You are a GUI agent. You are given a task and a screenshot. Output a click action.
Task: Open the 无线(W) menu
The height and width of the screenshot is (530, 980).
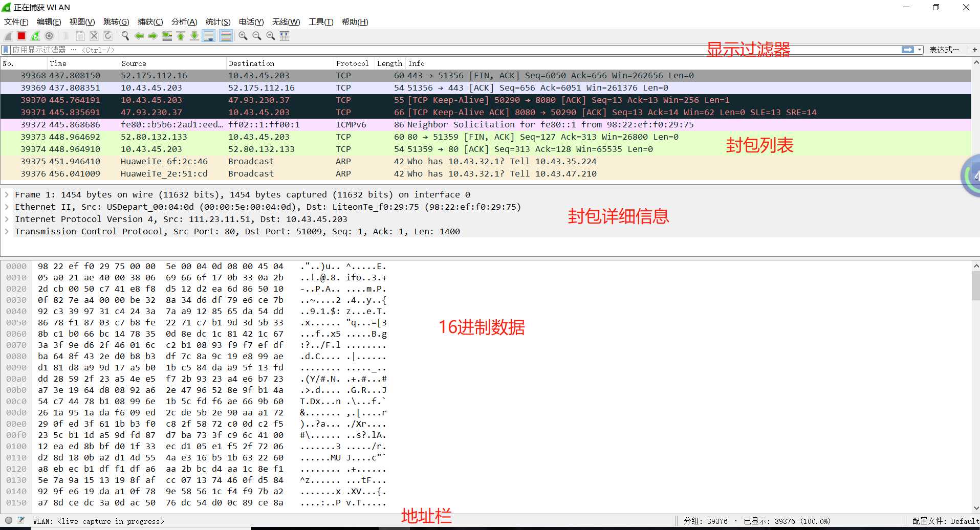coord(286,22)
